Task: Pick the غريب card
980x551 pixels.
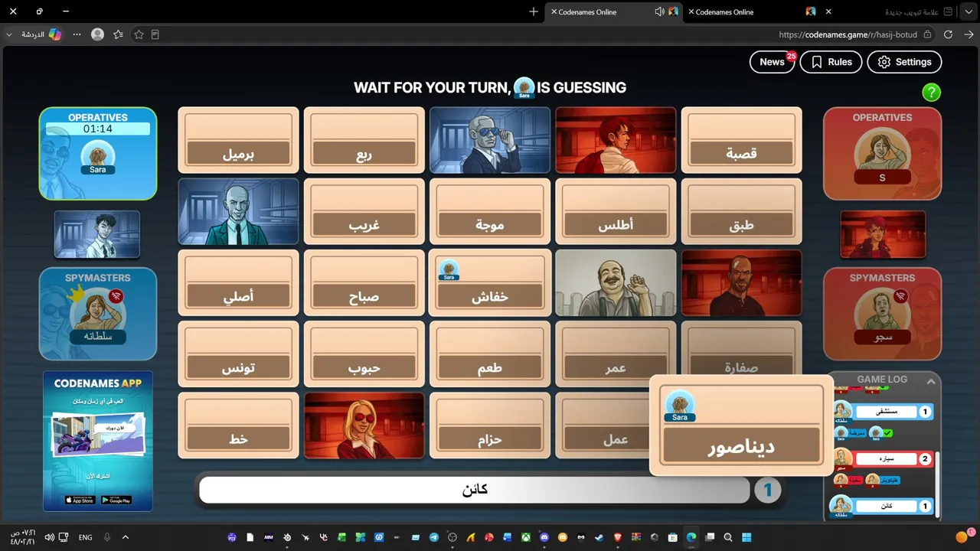Action: 364,211
